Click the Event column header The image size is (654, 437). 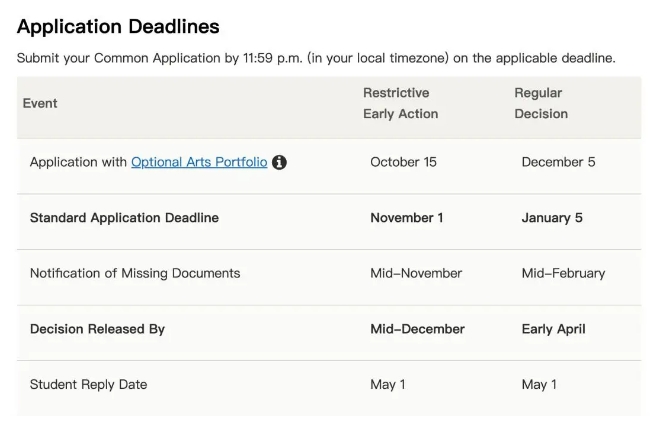pyautogui.click(x=40, y=103)
